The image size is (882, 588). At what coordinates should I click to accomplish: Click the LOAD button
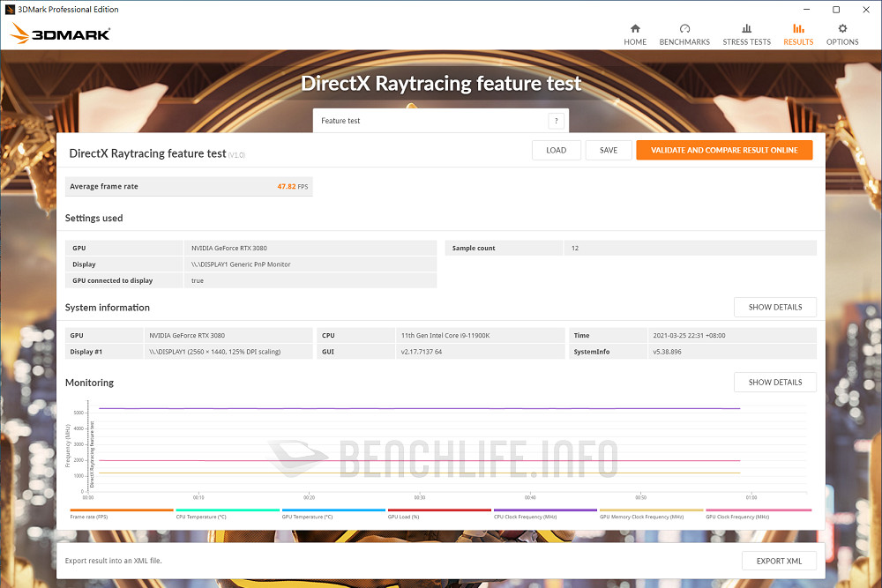click(556, 150)
